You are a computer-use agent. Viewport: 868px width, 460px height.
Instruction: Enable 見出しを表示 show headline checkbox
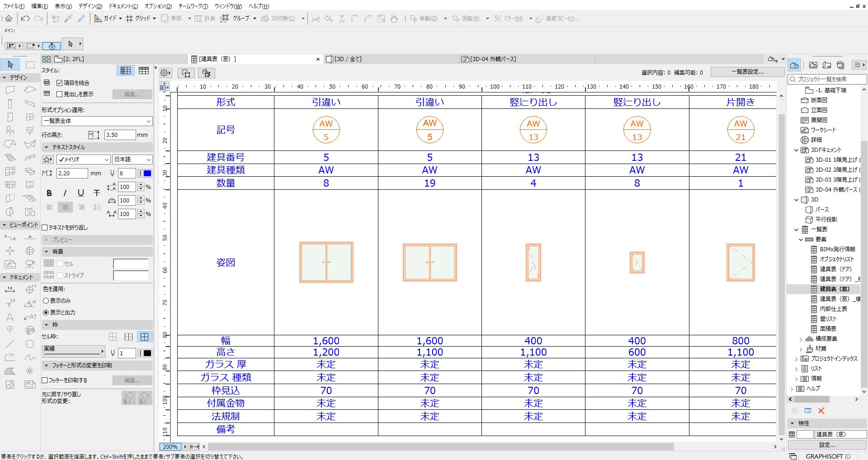tap(59, 94)
